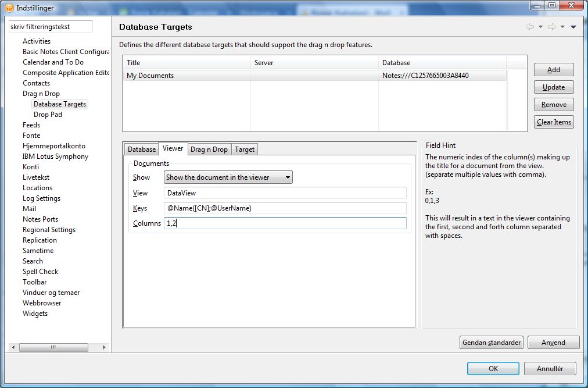Click the Remove button
This screenshot has height=388, width=588.
pos(554,105)
